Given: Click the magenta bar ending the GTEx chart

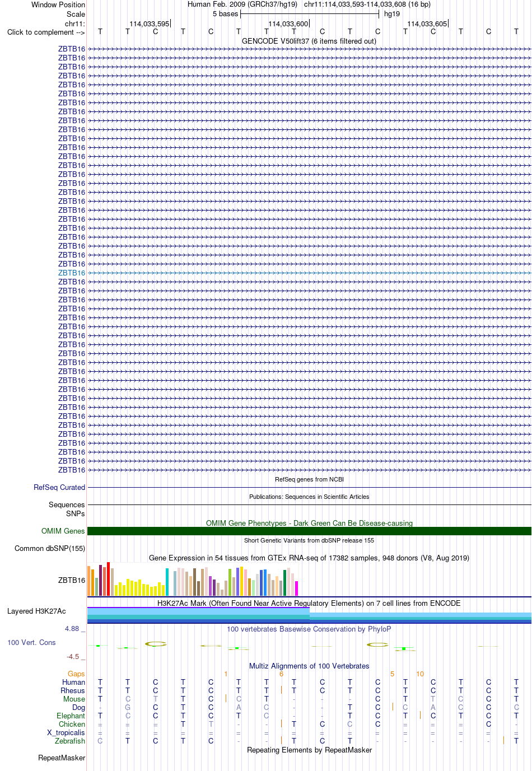Looking at the screenshot, I should 297,588.
